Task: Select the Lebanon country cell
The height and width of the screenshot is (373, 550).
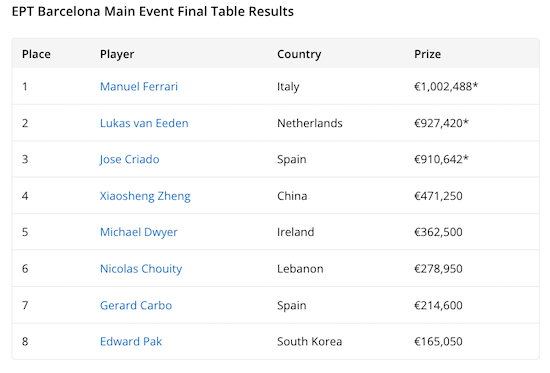Action: 300,269
